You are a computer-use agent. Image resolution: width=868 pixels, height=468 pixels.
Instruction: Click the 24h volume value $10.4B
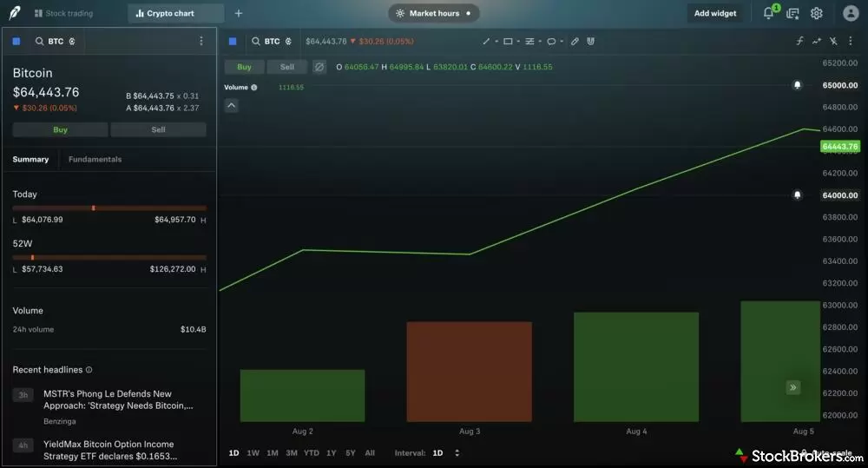194,330
